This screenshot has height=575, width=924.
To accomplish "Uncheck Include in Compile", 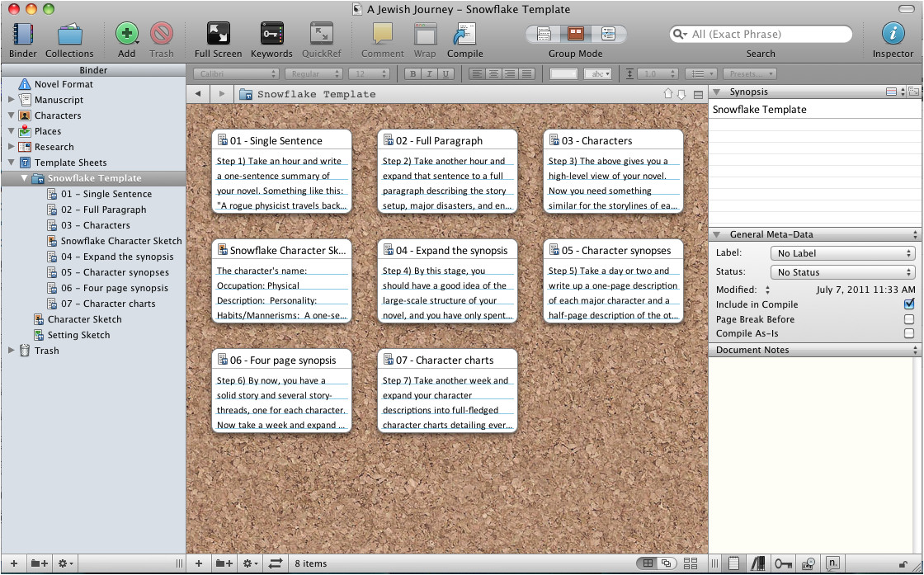I will [x=908, y=304].
